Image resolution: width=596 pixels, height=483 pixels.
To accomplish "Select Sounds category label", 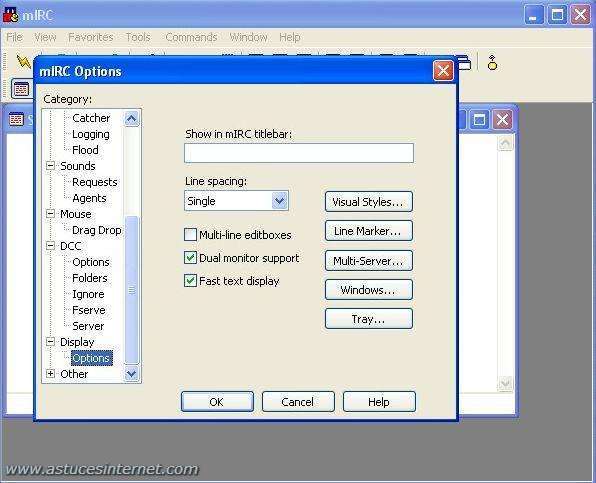I will pyautogui.click(x=78, y=166).
